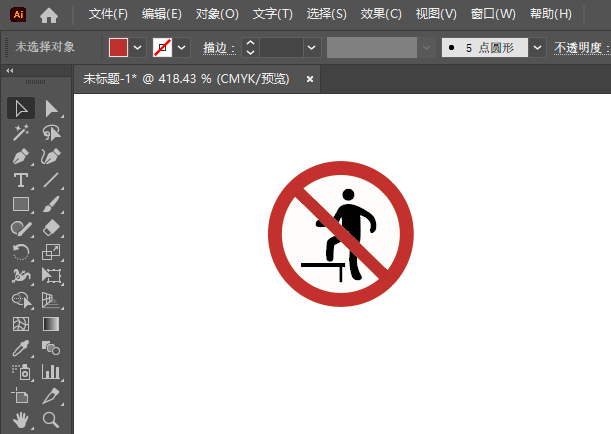This screenshot has height=434, width=611.
Task: Click the stroke weight input field
Action: (x=281, y=48)
